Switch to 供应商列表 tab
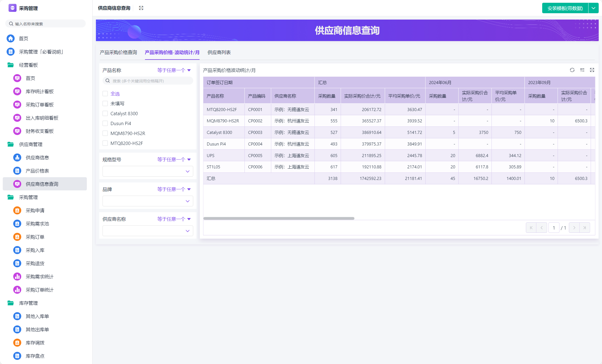The height and width of the screenshot is (364, 602). [219, 52]
